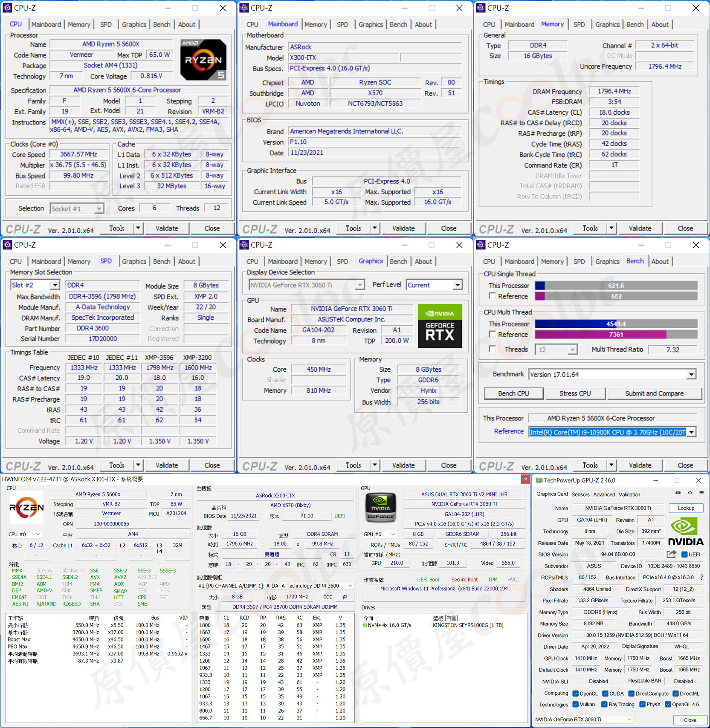The height and width of the screenshot is (728, 710).
Task: Click Validate button in CPU-Z Memory window
Action: [640, 228]
